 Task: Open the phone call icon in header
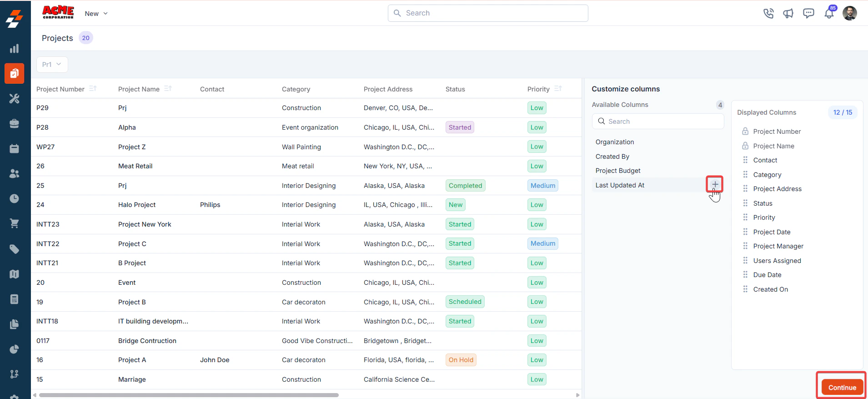tap(768, 13)
